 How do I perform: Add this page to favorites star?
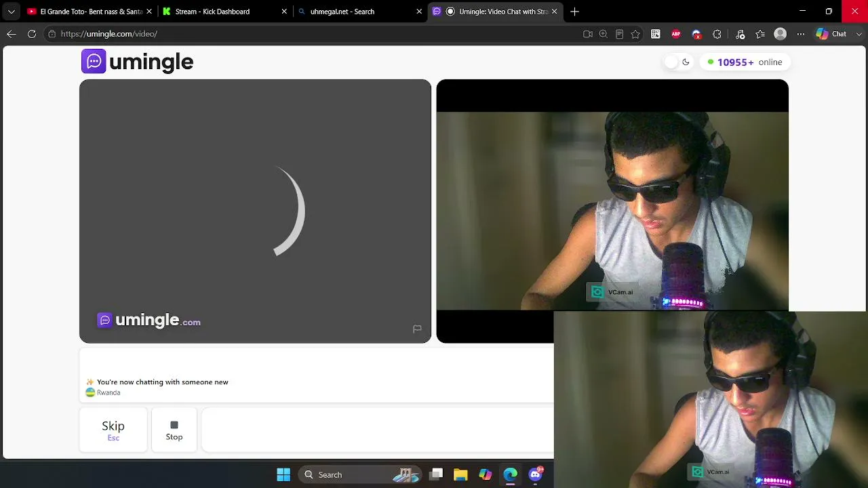pyautogui.click(x=635, y=34)
